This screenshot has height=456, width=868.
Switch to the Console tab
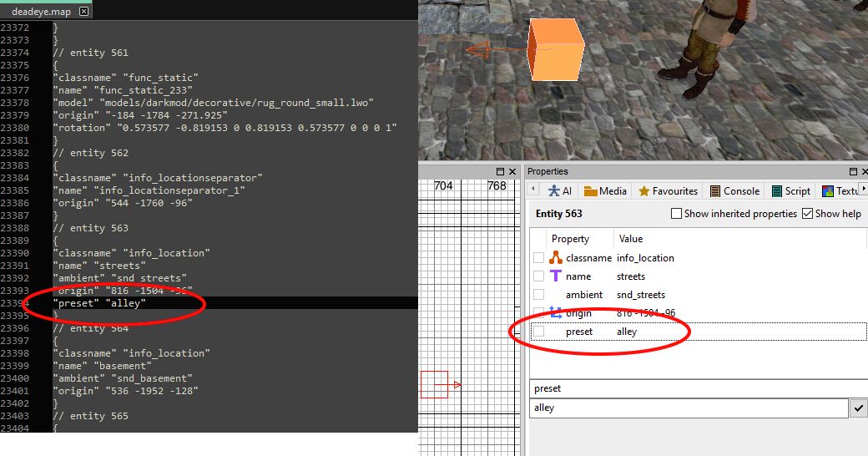coord(735,191)
